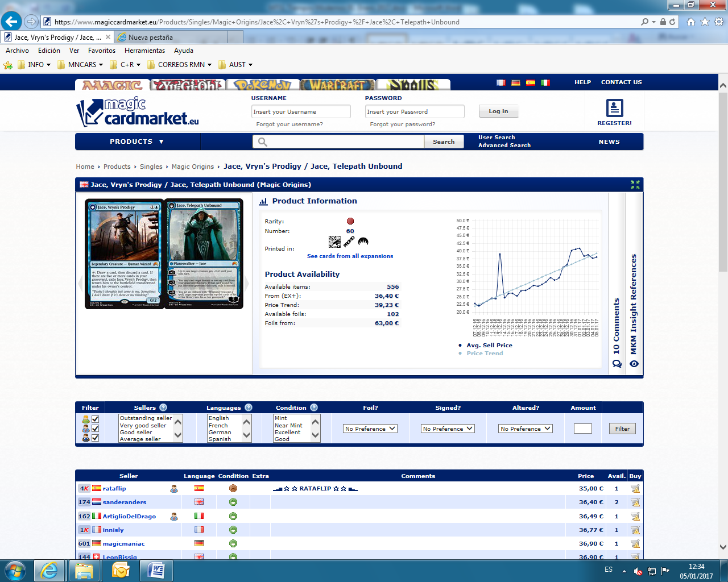Open the Favorites star icon in browser
This screenshot has height=582, width=728.
pos(705,22)
